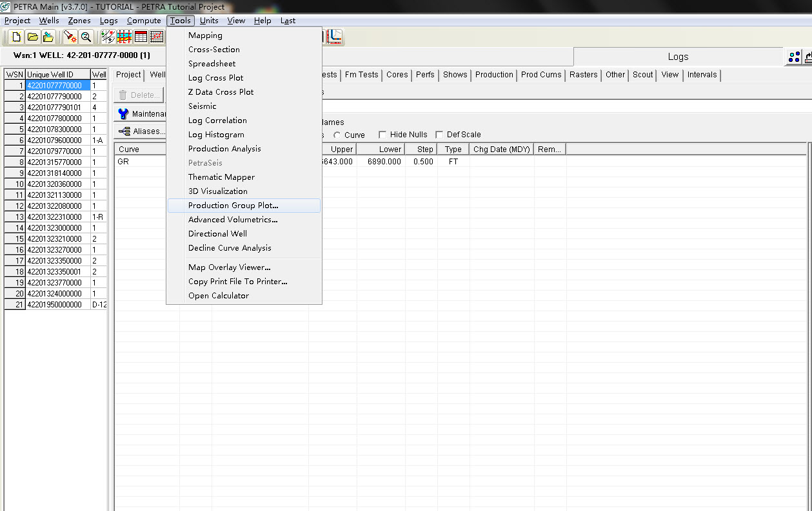Select Decline Curve Analysis menu item
This screenshot has height=511, width=812.
point(244,248)
